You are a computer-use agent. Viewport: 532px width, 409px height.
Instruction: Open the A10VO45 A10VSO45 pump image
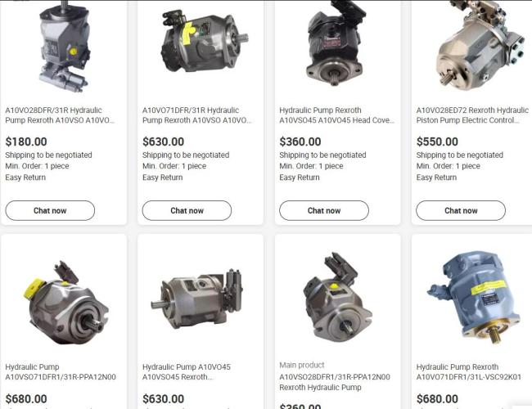(x=197, y=299)
